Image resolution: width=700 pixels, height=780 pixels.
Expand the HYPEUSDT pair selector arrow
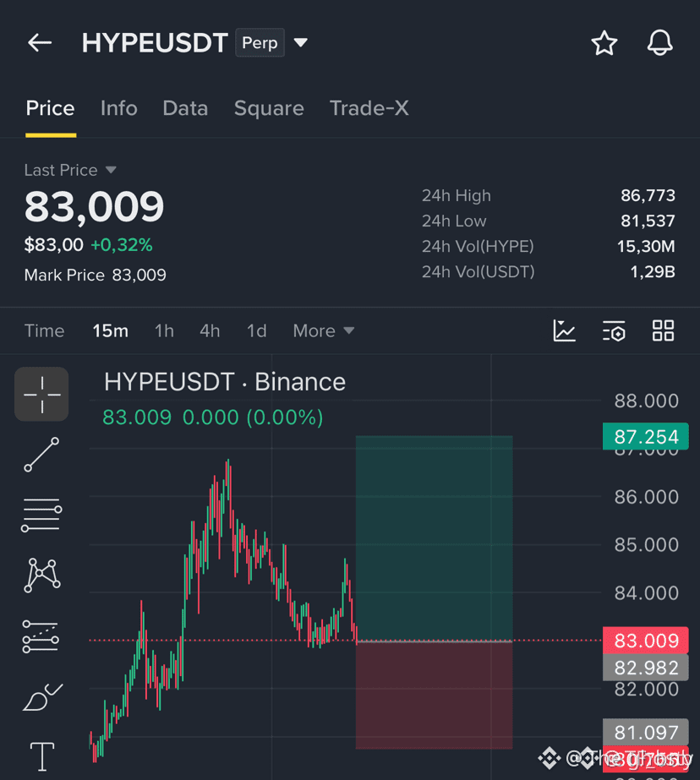coord(300,43)
